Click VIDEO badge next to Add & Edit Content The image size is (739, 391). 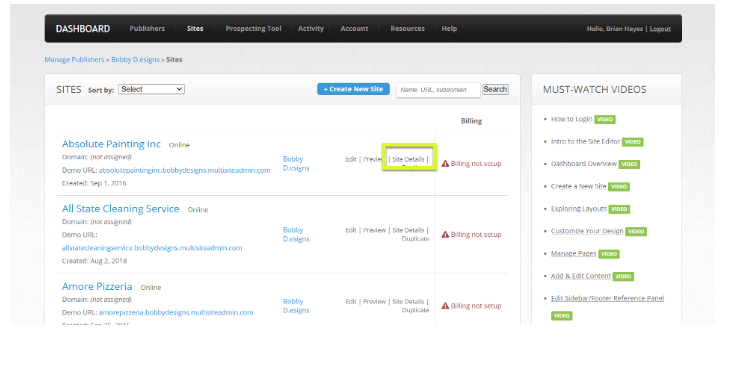(623, 277)
